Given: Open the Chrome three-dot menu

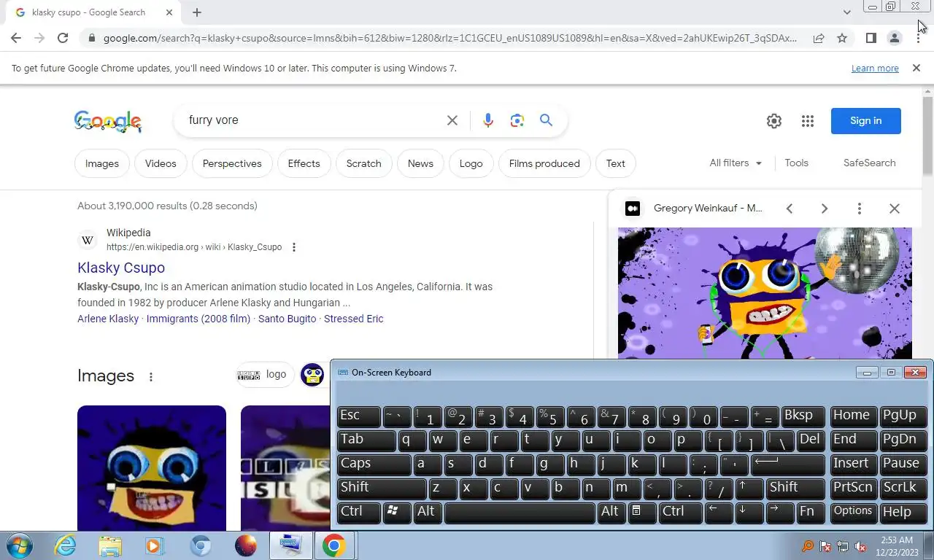Looking at the screenshot, I should (918, 38).
